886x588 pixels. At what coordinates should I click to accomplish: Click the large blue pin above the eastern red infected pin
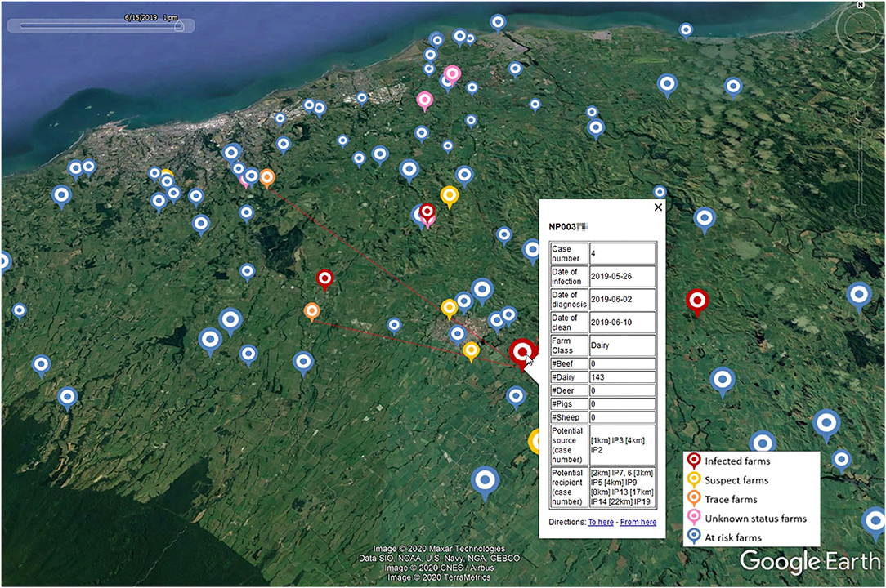tap(705, 219)
